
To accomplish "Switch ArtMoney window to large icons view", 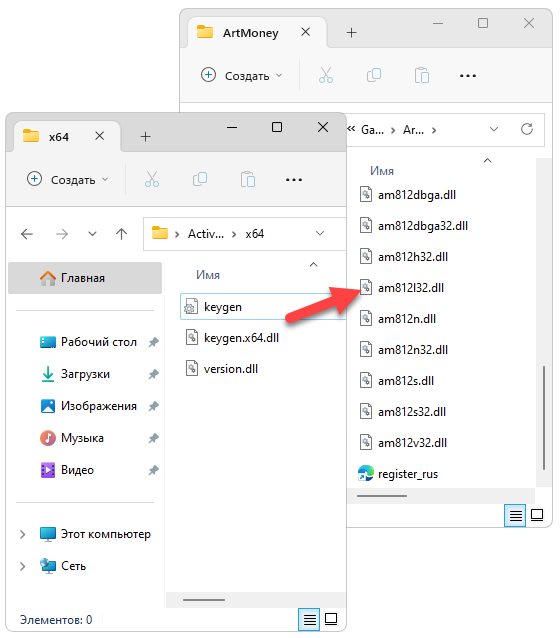I will coord(537,515).
